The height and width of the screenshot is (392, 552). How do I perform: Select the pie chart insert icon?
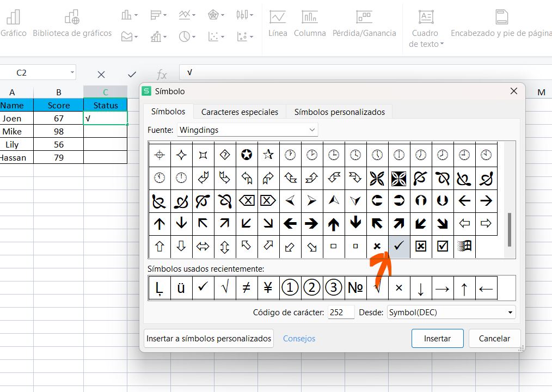[x=185, y=35]
